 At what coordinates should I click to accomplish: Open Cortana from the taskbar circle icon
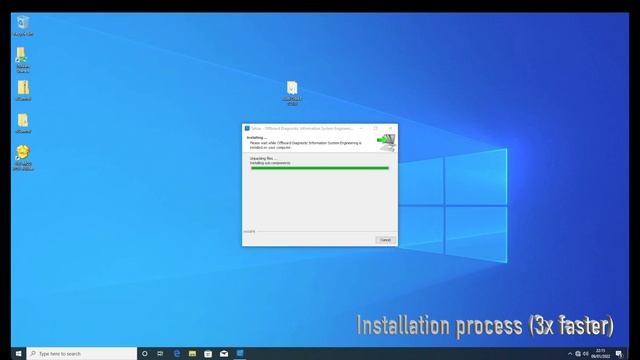144,353
